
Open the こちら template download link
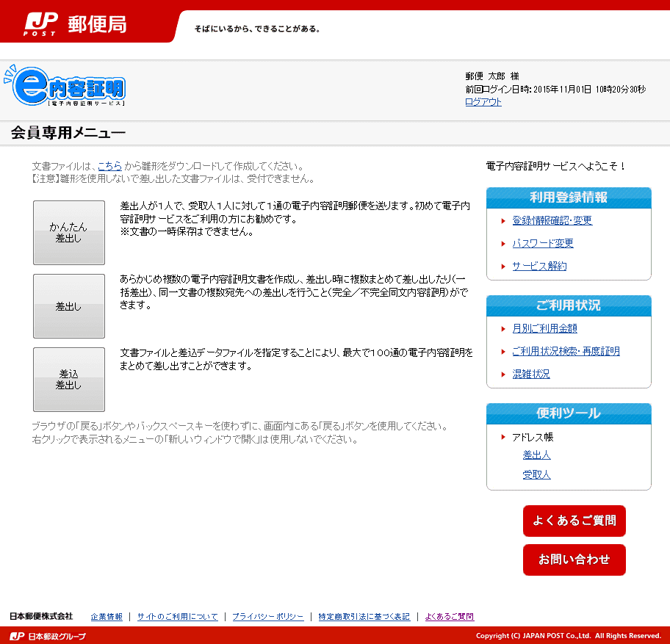(x=109, y=167)
